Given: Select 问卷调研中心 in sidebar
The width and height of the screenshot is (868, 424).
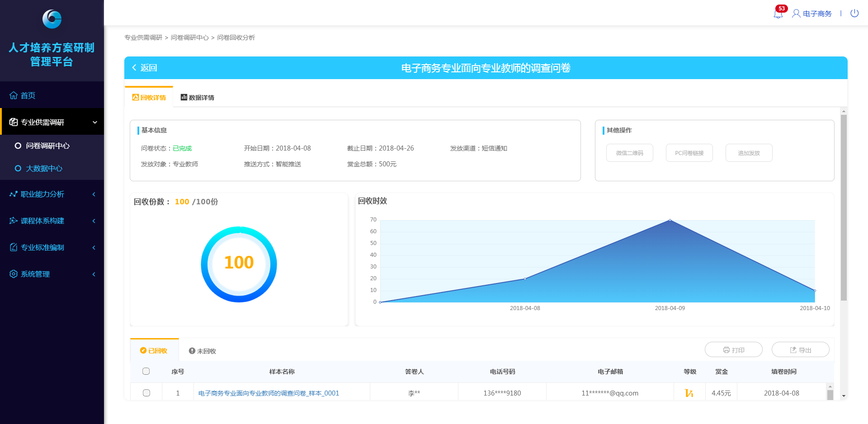Looking at the screenshot, I should [x=47, y=146].
